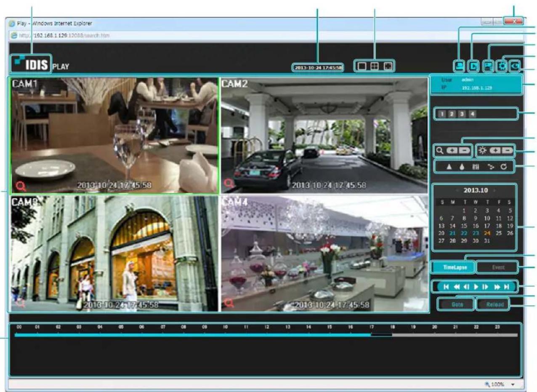The image size is (537, 392).
Task: Open browser zoom level 100% dropdown
Action: click(x=513, y=384)
